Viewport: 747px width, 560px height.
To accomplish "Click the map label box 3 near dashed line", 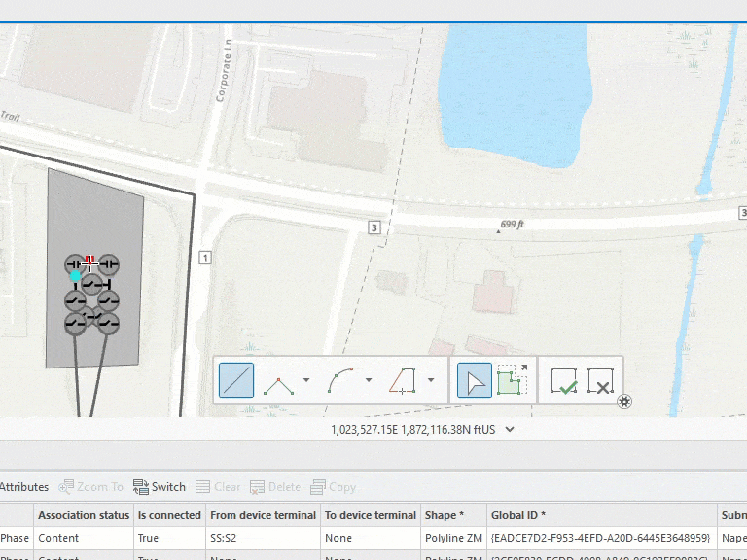I will [374, 227].
